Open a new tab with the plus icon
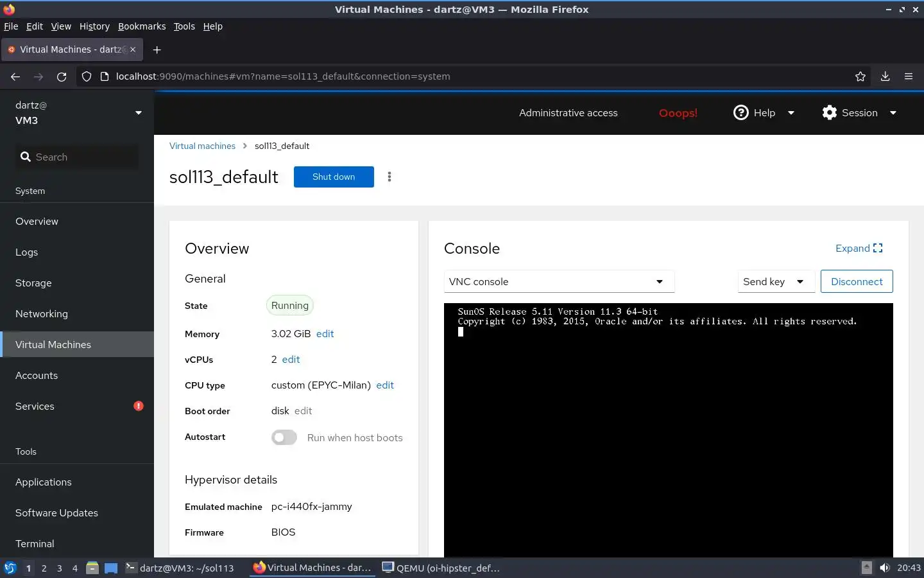The width and height of the screenshot is (924, 578). coord(157,49)
